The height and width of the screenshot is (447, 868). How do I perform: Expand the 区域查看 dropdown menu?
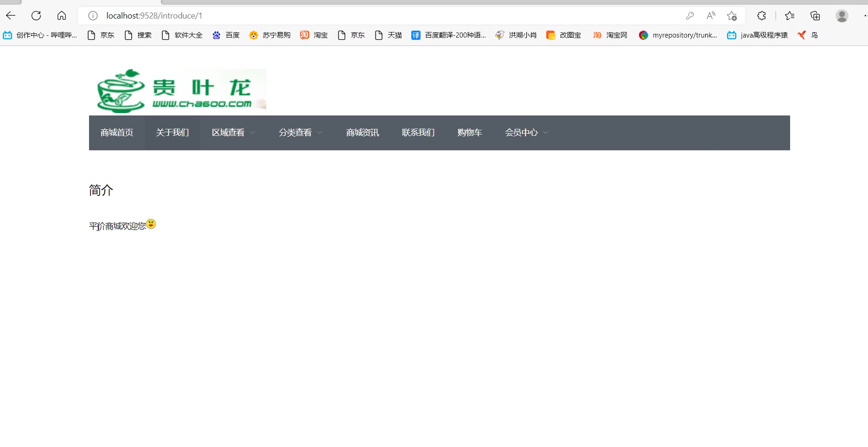[234, 133]
